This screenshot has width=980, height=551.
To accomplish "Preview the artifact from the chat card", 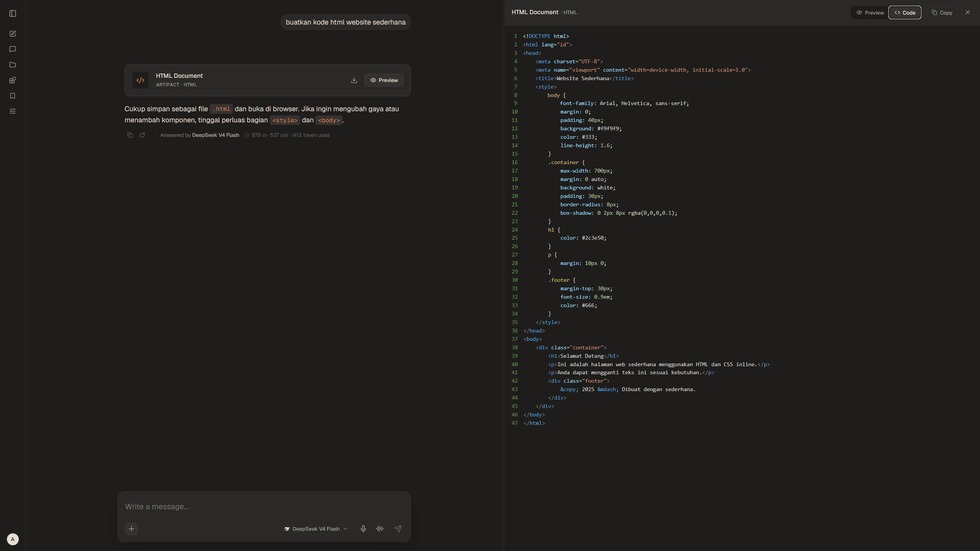I will click(384, 80).
